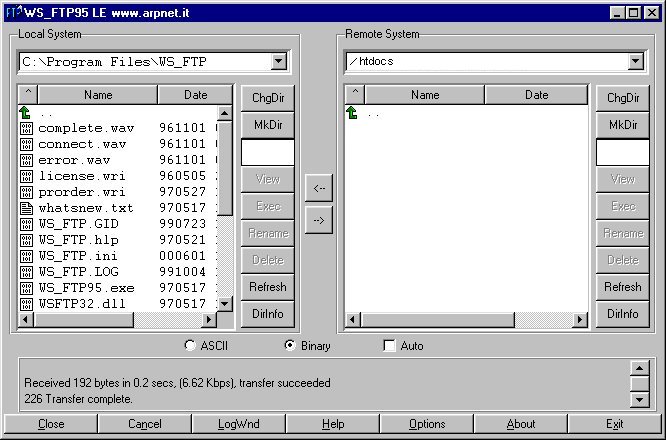
Task: Select the whatsnew.txt file icon
Action: coord(27,208)
